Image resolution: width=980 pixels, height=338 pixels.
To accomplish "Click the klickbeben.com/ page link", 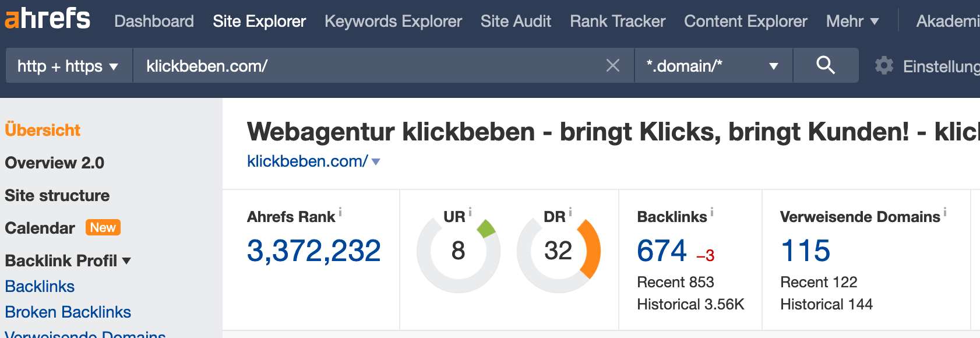I will pos(307,161).
